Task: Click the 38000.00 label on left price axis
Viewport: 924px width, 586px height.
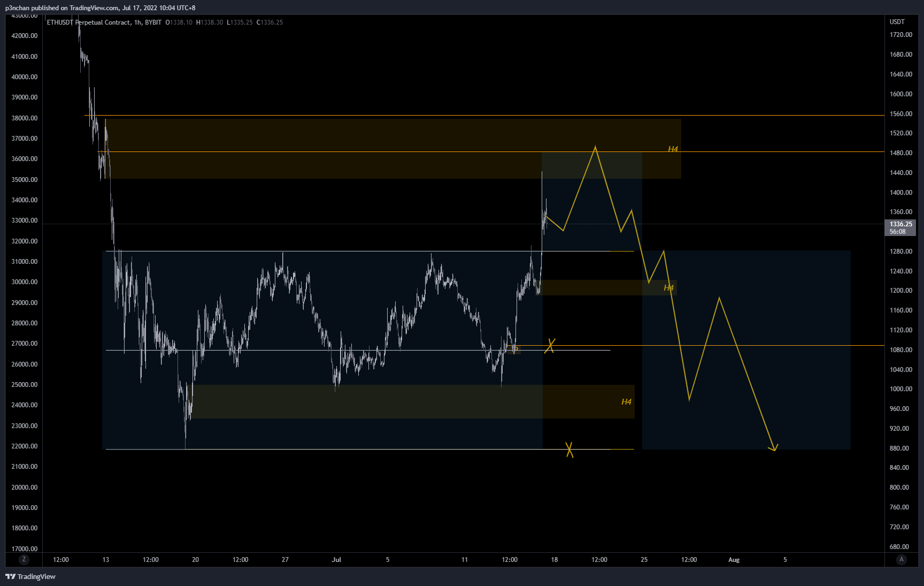Action: (25, 118)
